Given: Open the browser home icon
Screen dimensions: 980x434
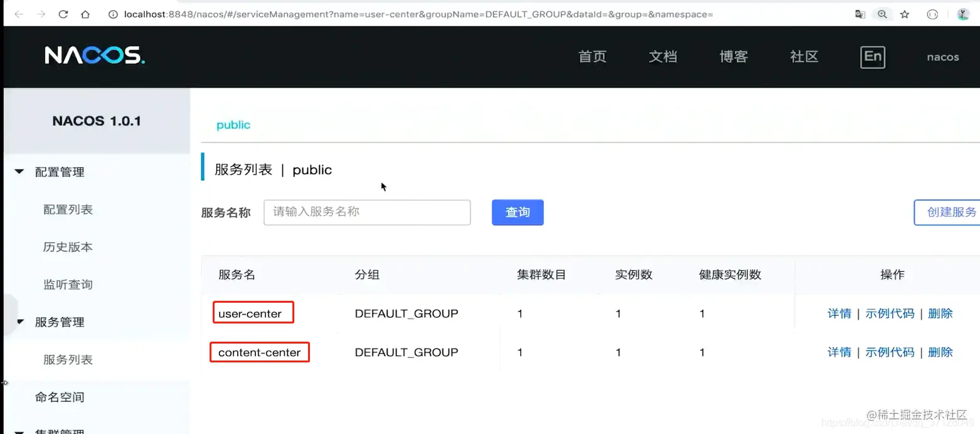Looking at the screenshot, I should pyautogui.click(x=85, y=14).
